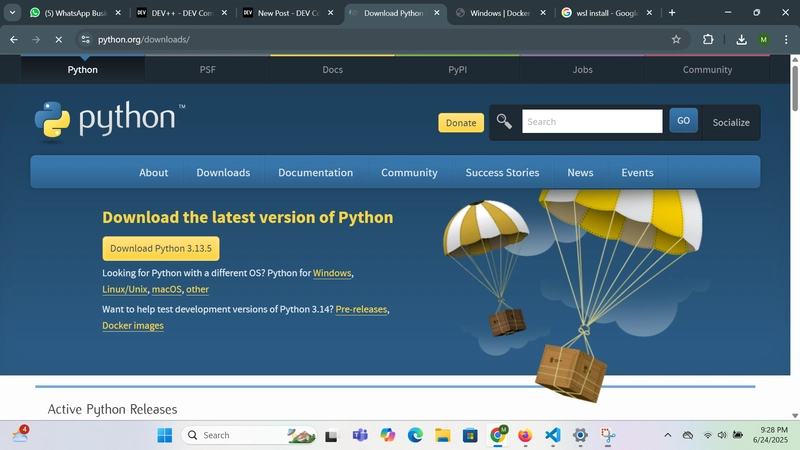Switch to the DEV++ DEV Community tab

tap(182, 13)
